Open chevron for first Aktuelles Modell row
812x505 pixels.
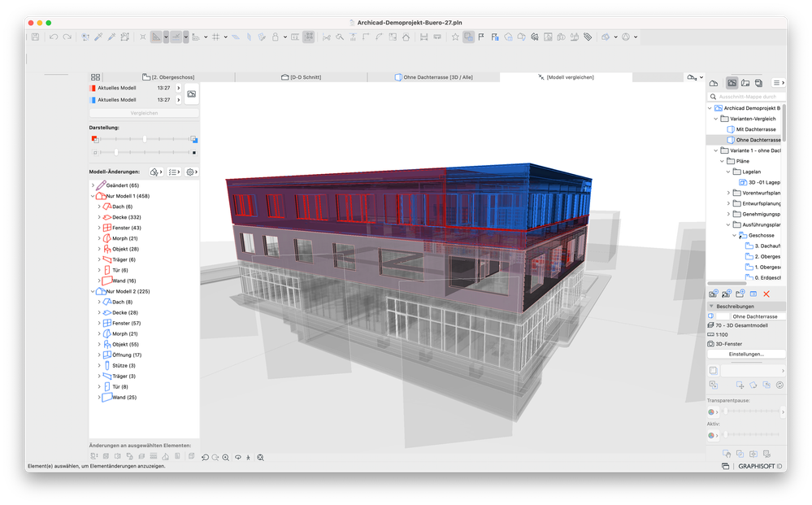[179, 88]
